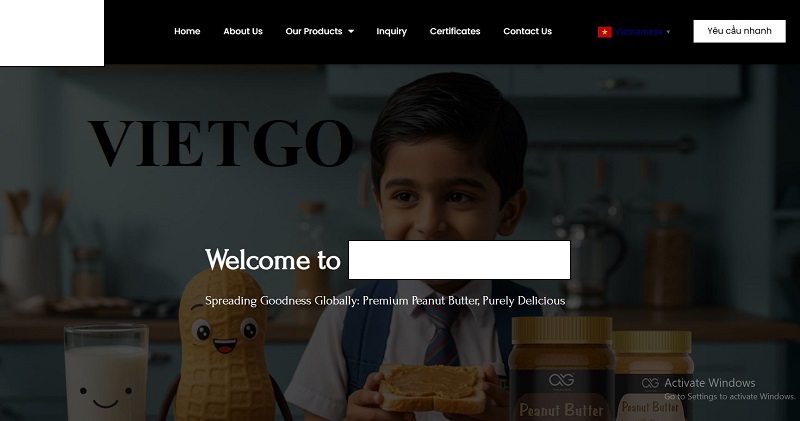800x421 pixels.
Task: Open the Home menu item
Action: pos(187,31)
